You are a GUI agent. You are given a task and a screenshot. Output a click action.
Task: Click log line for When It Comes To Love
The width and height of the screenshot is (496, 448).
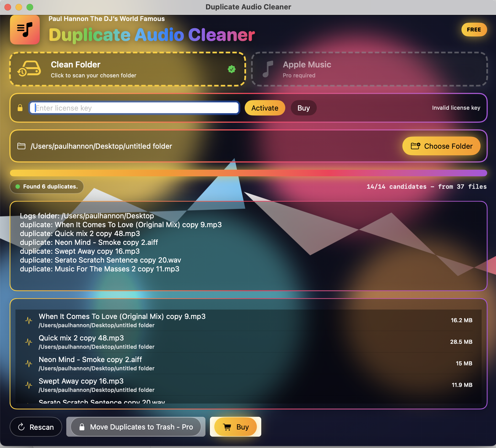[x=121, y=225]
